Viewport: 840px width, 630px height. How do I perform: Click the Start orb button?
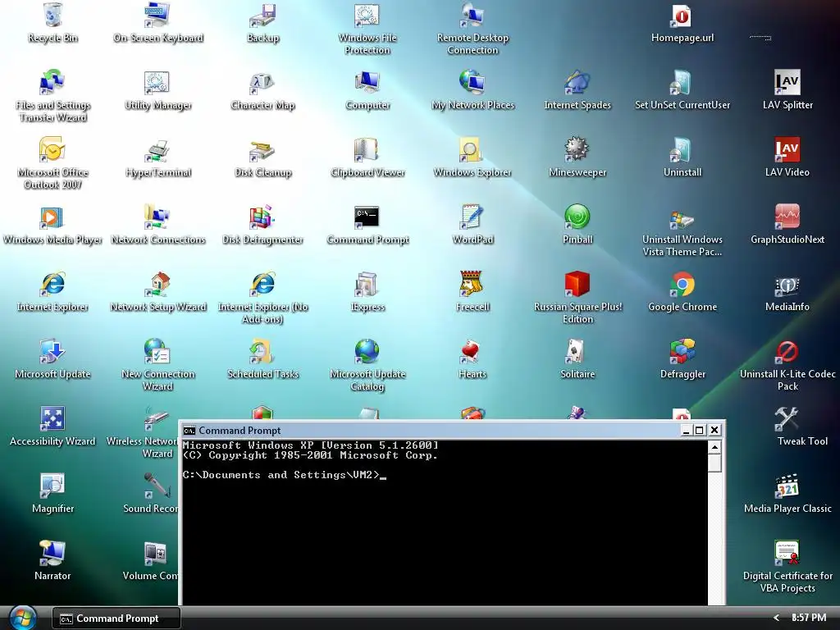coord(23,619)
